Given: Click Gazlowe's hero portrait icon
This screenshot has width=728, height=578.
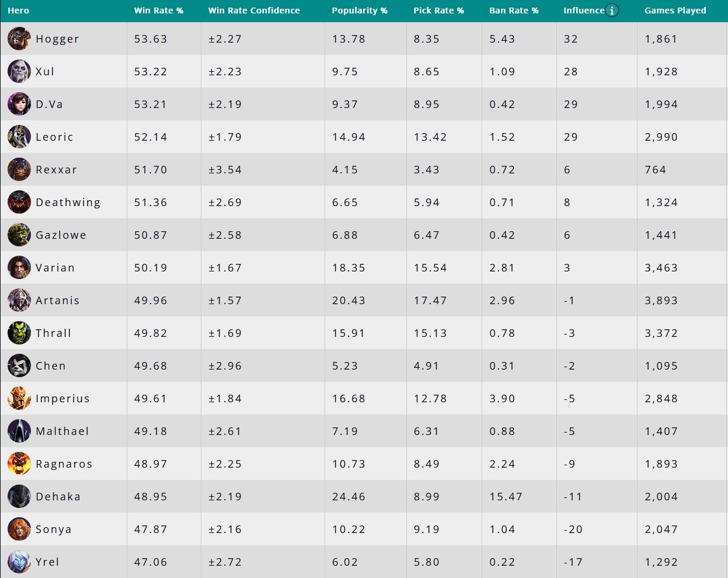Looking at the screenshot, I should click(19, 235).
